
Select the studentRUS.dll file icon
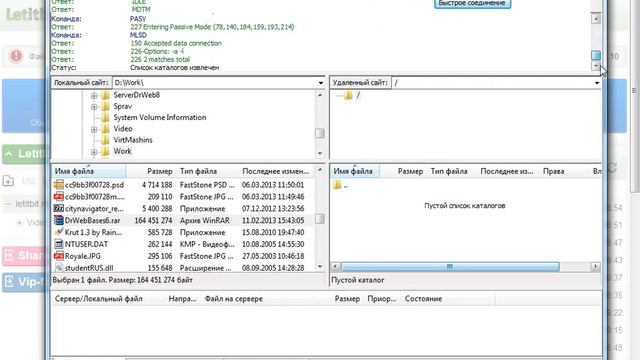59,268
